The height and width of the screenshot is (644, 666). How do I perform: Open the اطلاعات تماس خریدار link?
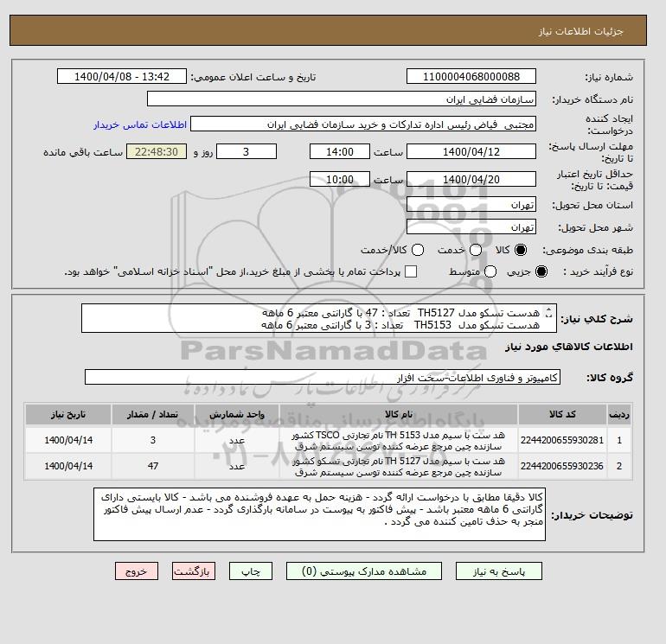tap(140, 124)
